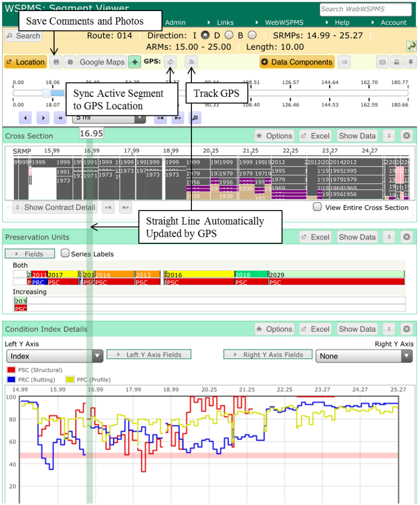420x505 pixels.
Task: Click the next contract double-right icon
Action: tap(125, 208)
